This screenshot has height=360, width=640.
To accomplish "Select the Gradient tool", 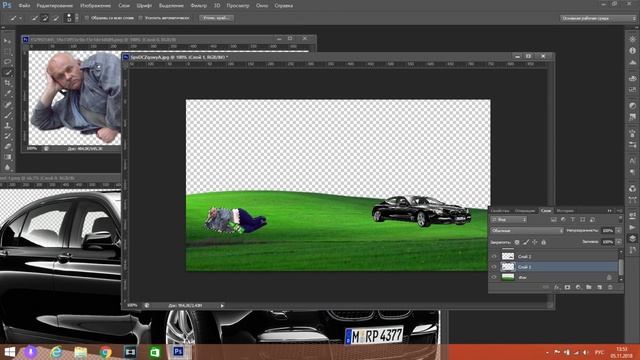I will pyautogui.click(x=7, y=157).
